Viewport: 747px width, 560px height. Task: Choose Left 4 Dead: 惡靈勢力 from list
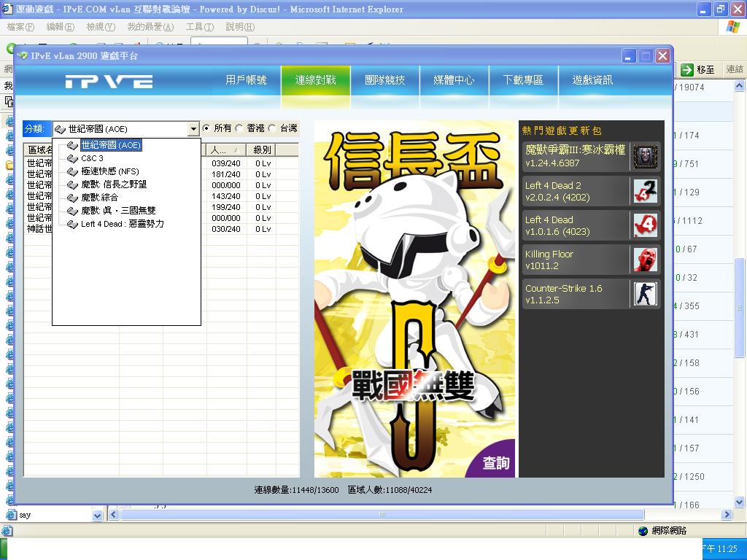tap(123, 224)
